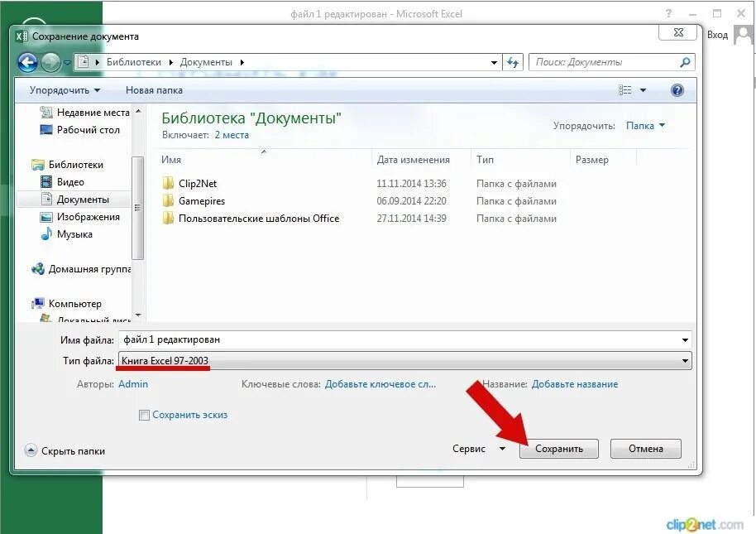Expand the arrow after Документы breadcrumb
Image resolution: width=756 pixels, height=534 pixels.
pyautogui.click(x=242, y=62)
